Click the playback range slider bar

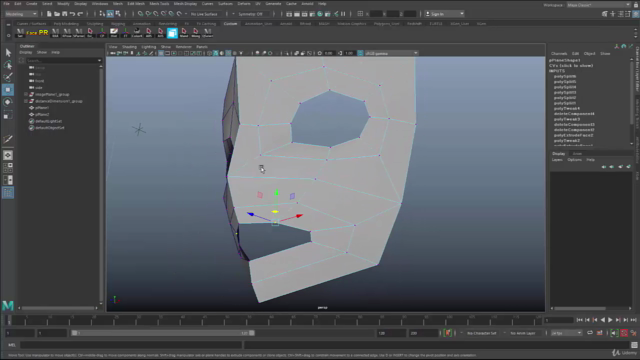point(163,333)
